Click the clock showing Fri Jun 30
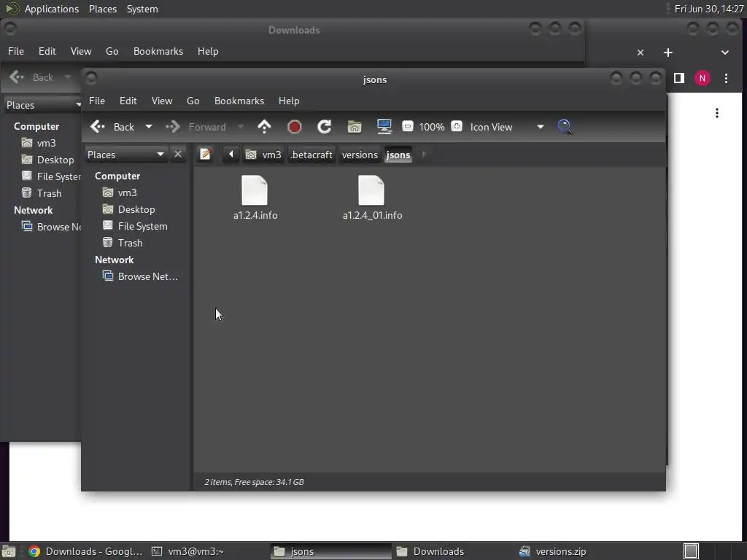747x560 pixels. click(709, 9)
